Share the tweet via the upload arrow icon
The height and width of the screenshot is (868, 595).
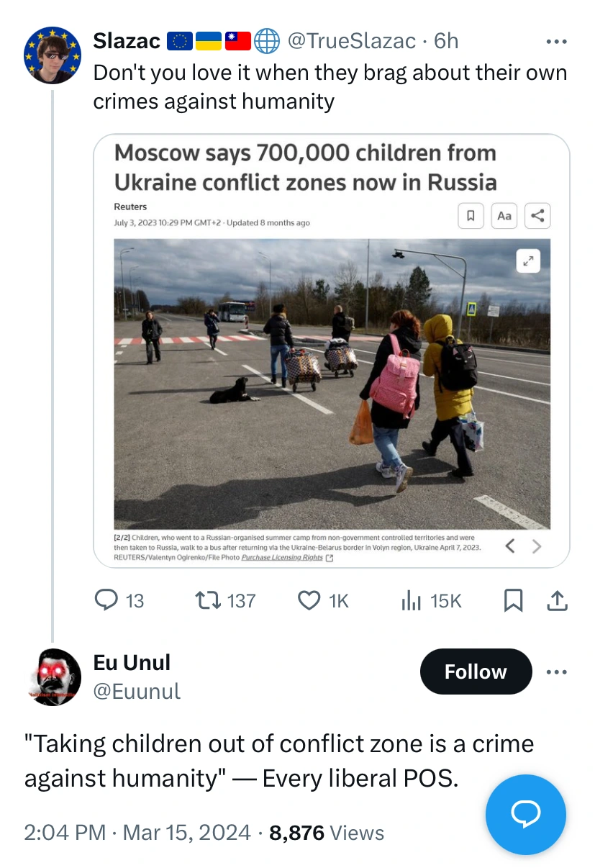pos(557,600)
